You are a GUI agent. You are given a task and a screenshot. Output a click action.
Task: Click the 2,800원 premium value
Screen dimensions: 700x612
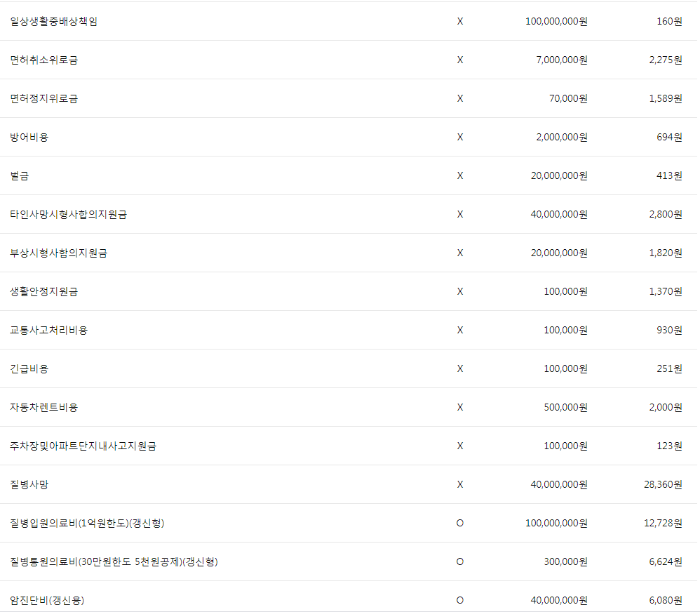666,215
